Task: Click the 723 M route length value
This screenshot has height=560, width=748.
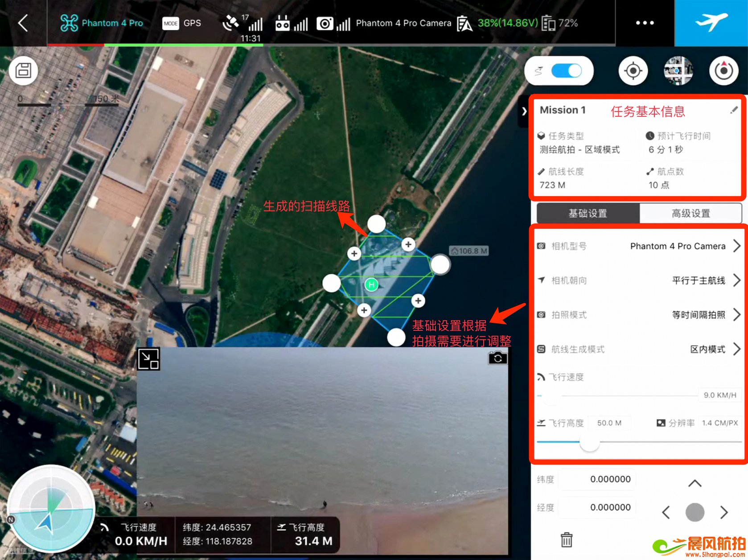Action: tap(552, 185)
